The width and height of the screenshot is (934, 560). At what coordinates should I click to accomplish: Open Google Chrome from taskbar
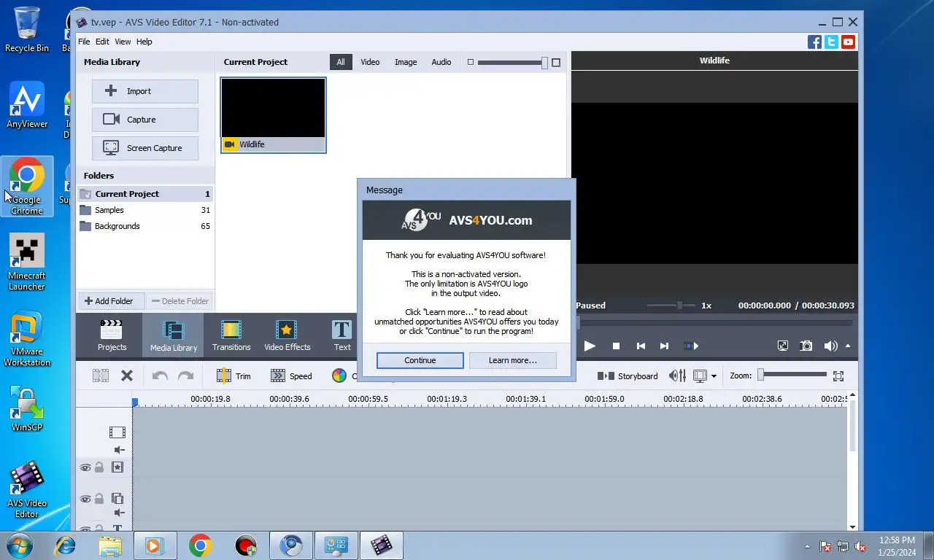tap(200, 545)
